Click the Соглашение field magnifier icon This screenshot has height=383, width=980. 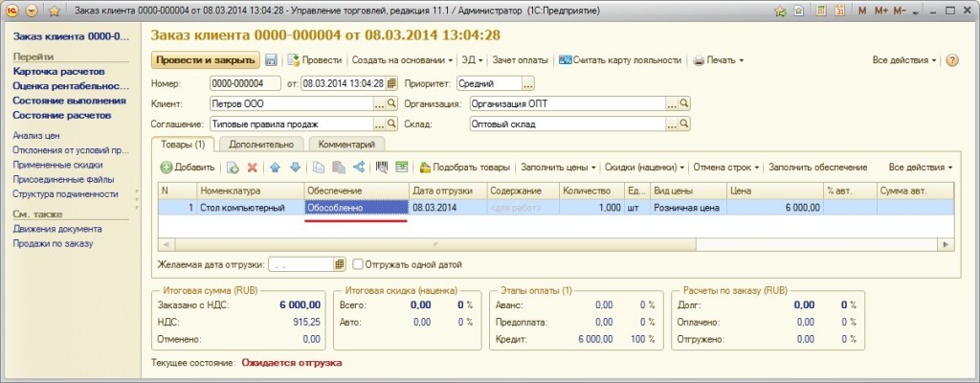click(x=391, y=124)
